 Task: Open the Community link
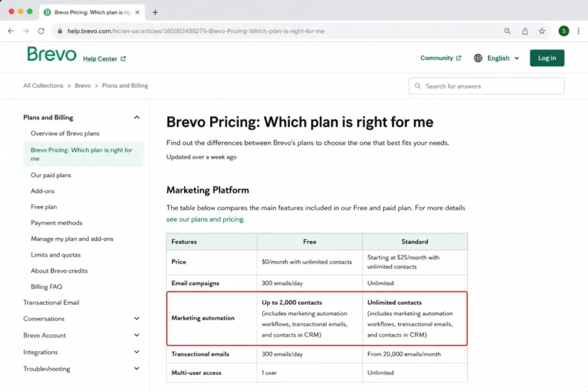tap(440, 58)
